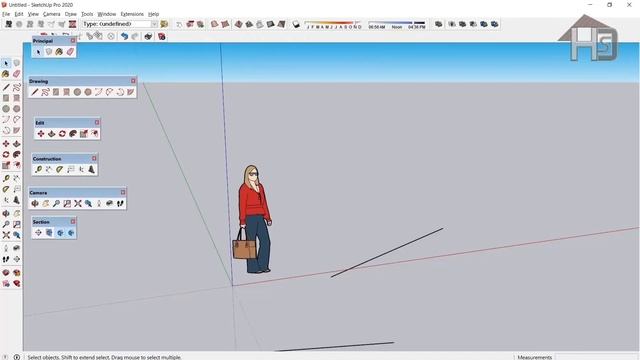Click the Measurements input box
640x360 pixels.
click(597, 357)
